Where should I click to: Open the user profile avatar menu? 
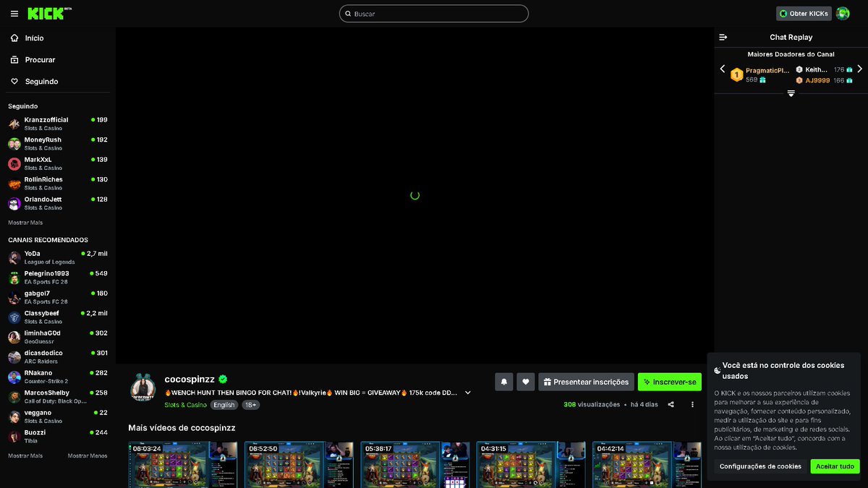tap(843, 14)
